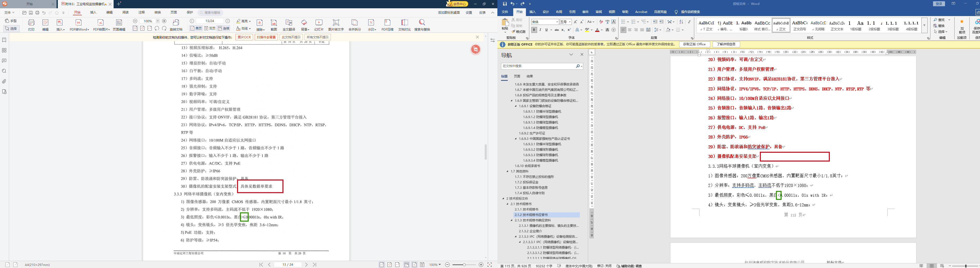Image resolution: width=980 pixels, height=268 pixels.
Task: Zoom out using minus icon in PDF toolbar
Action: click(135, 21)
